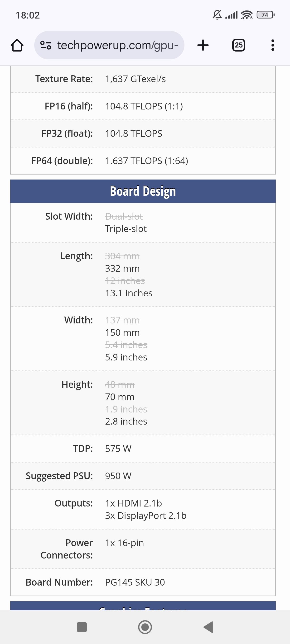Tap the 3x DisplayPort 2.1b output text
This screenshot has height=644, width=290.
(146, 516)
